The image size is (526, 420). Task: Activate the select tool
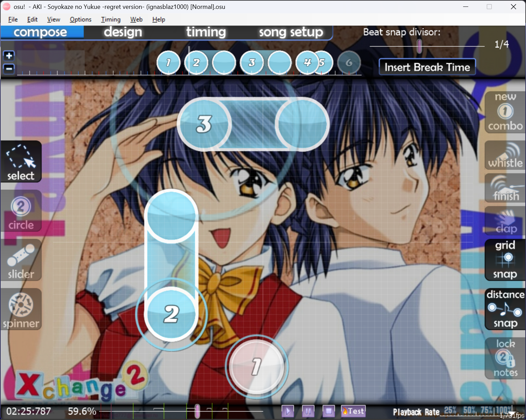(x=21, y=162)
